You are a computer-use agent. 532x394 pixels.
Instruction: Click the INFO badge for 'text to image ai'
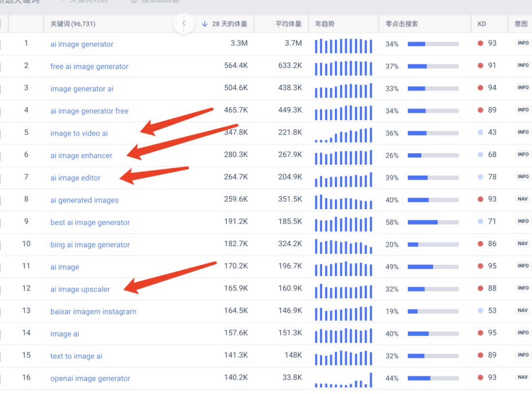(x=523, y=355)
